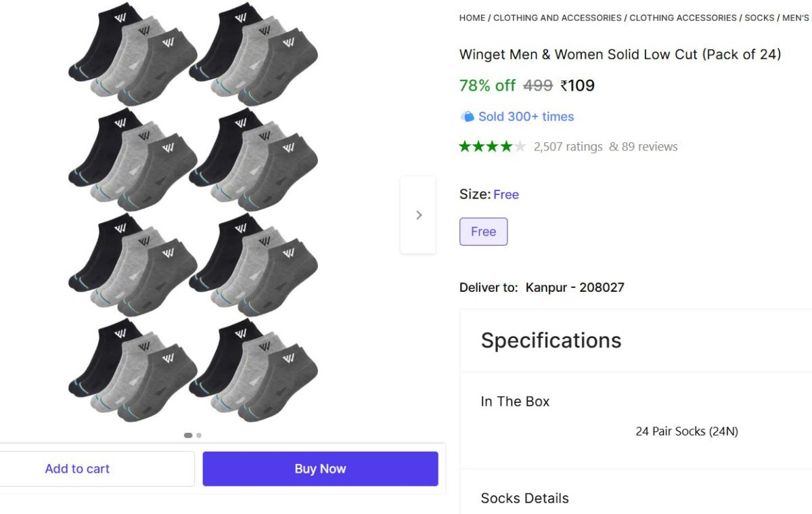Image resolution: width=812 pixels, height=514 pixels.
Task: Click the next image chevron arrow
Action: [418, 215]
